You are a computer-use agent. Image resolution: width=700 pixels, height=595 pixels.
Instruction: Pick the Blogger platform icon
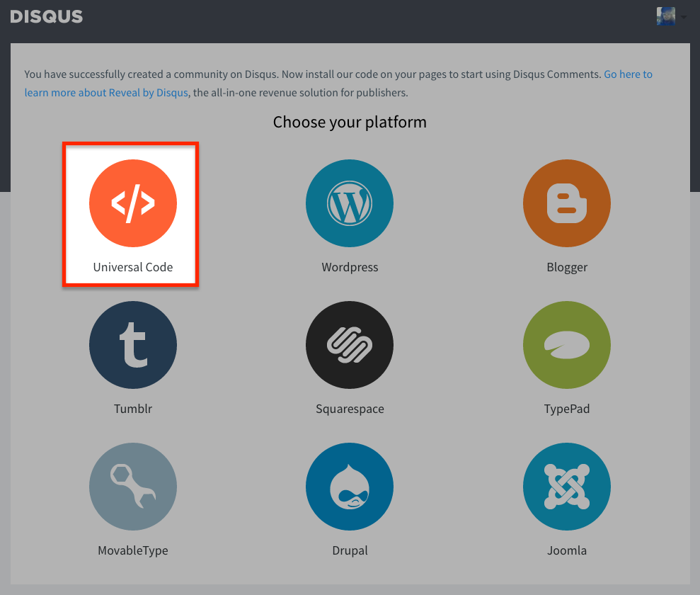point(567,203)
